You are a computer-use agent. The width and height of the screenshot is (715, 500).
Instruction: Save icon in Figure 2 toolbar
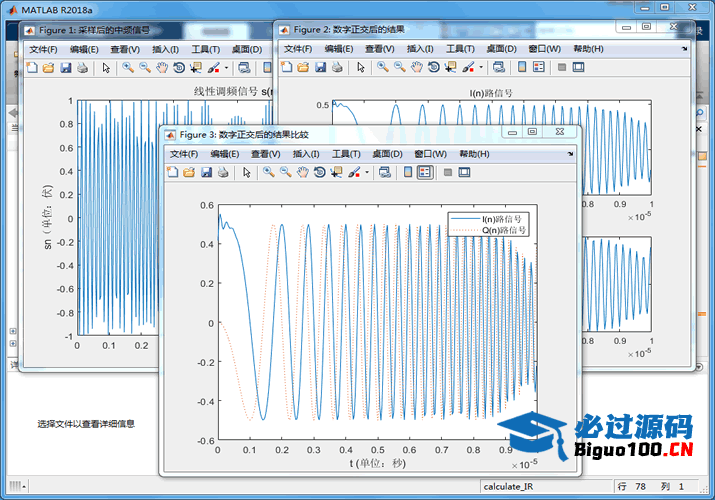tap(321, 67)
